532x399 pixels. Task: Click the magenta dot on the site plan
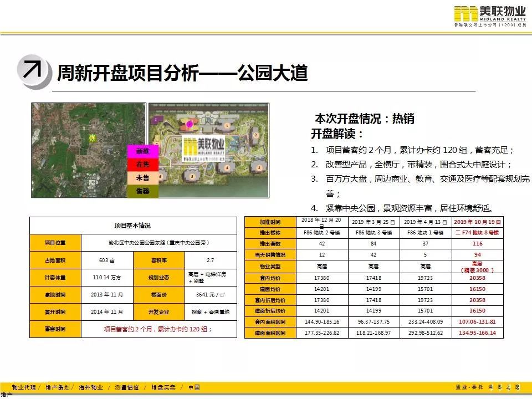(x=190, y=124)
